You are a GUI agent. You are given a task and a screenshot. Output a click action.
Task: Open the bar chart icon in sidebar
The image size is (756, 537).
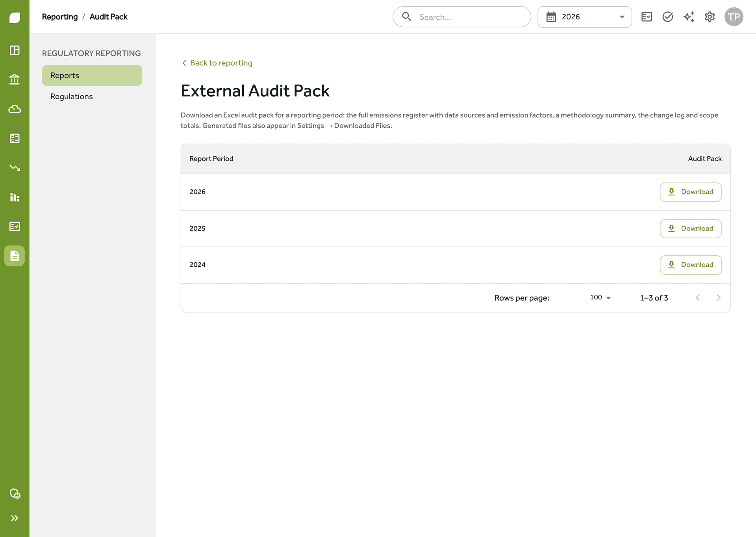pos(15,197)
